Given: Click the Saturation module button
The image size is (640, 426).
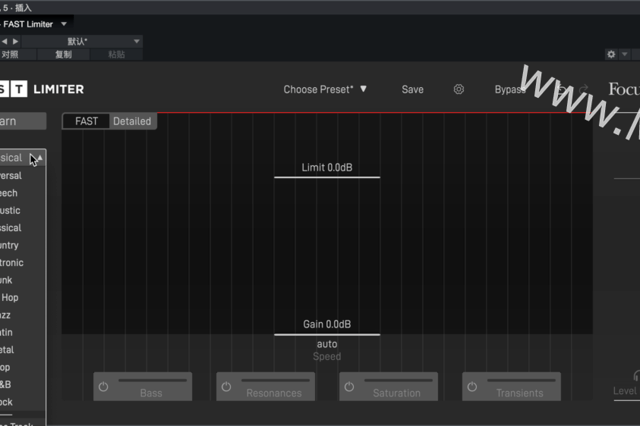Looking at the screenshot, I should click(389, 386).
